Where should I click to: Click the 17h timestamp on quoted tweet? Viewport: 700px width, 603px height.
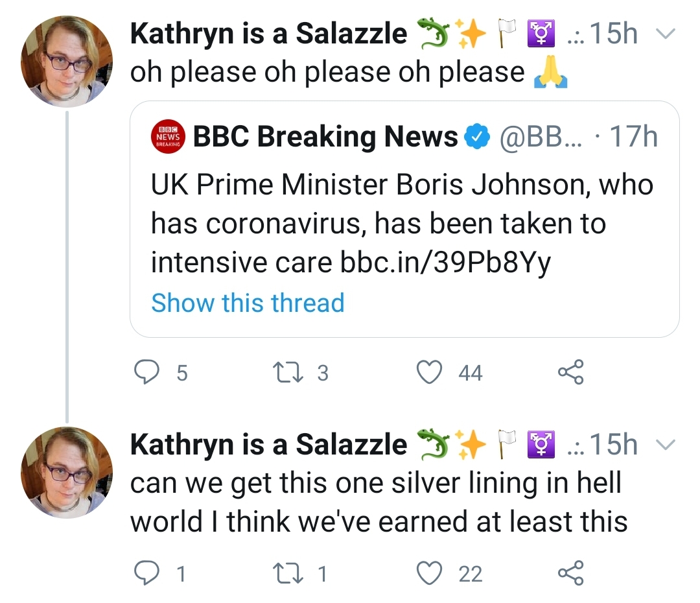(633, 136)
